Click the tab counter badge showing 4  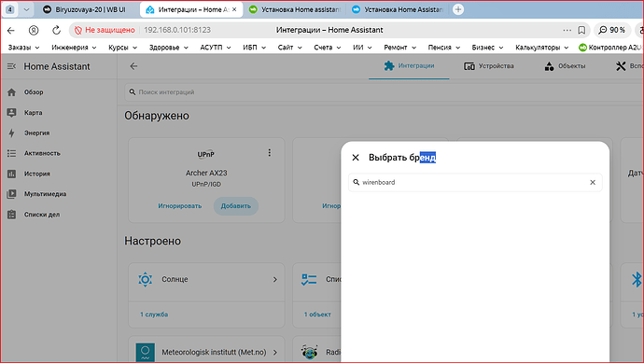click(x=10, y=9)
